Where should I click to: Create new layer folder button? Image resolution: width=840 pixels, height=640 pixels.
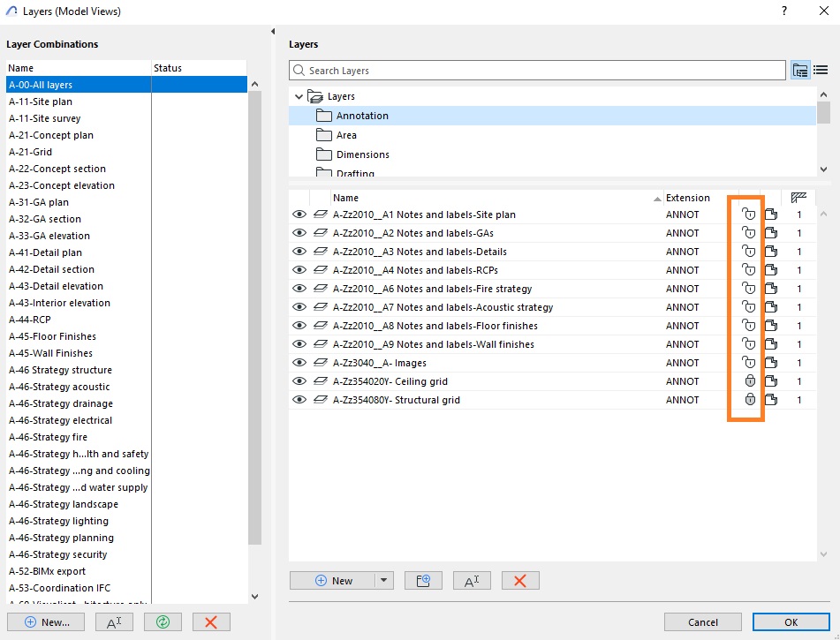[423, 581]
